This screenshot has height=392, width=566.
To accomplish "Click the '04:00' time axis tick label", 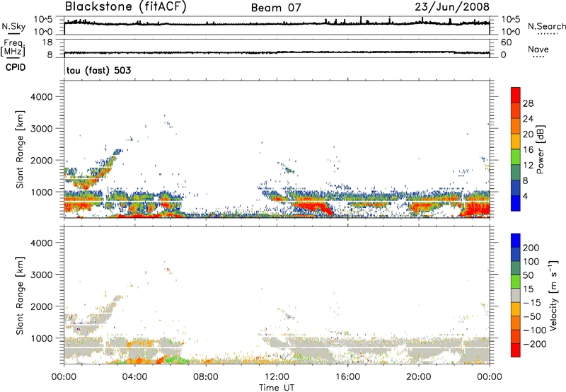I will tap(134, 377).
